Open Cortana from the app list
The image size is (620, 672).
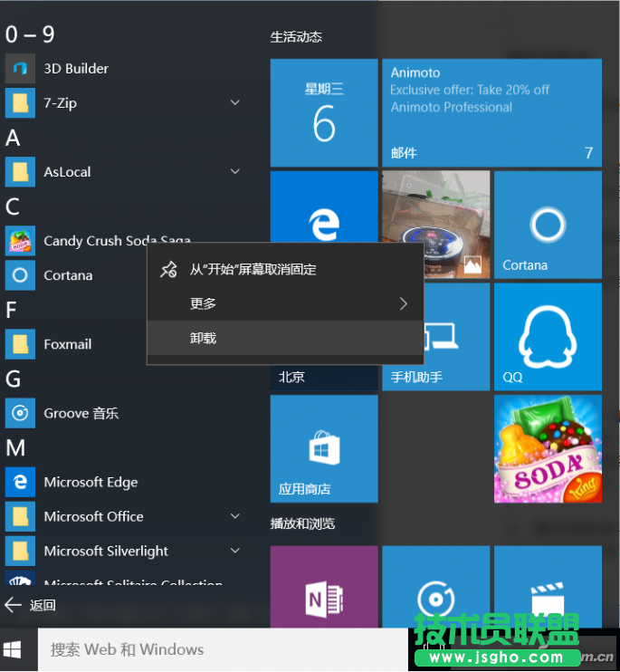[x=68, y=275]
